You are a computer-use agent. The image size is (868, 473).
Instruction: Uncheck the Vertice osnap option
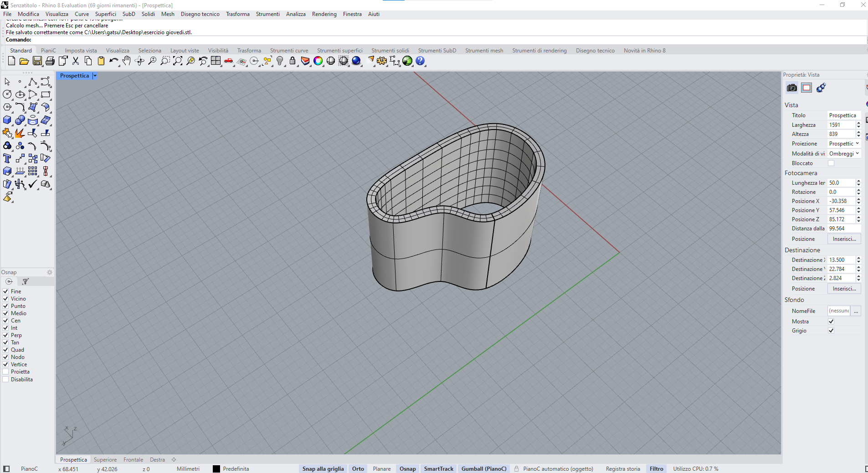6,364
